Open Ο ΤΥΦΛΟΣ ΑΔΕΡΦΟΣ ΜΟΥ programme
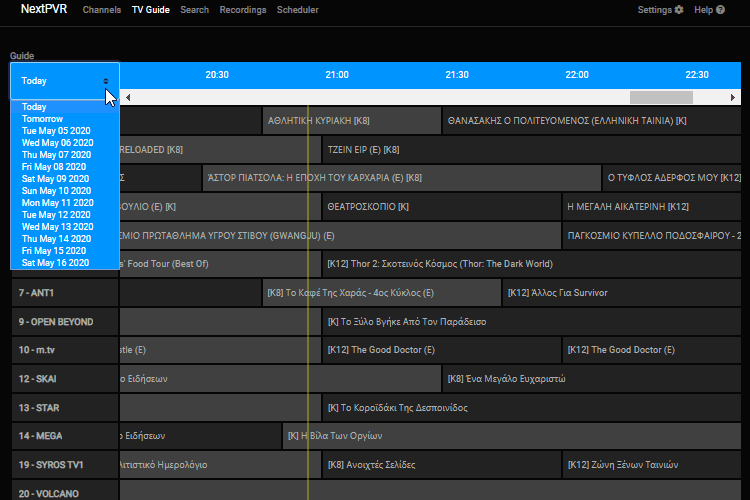 (672, 178)
